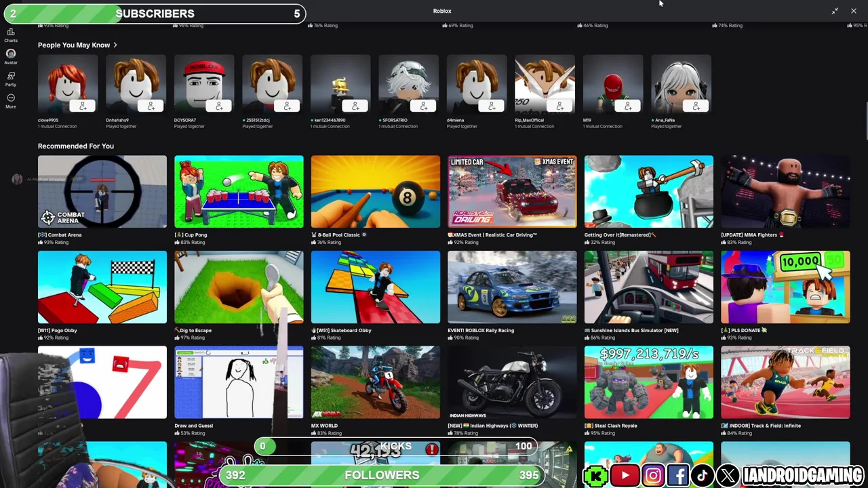Click the M19 username text
Image resolution: width=868 pixels, height=488 pixels.
[587, 120]
